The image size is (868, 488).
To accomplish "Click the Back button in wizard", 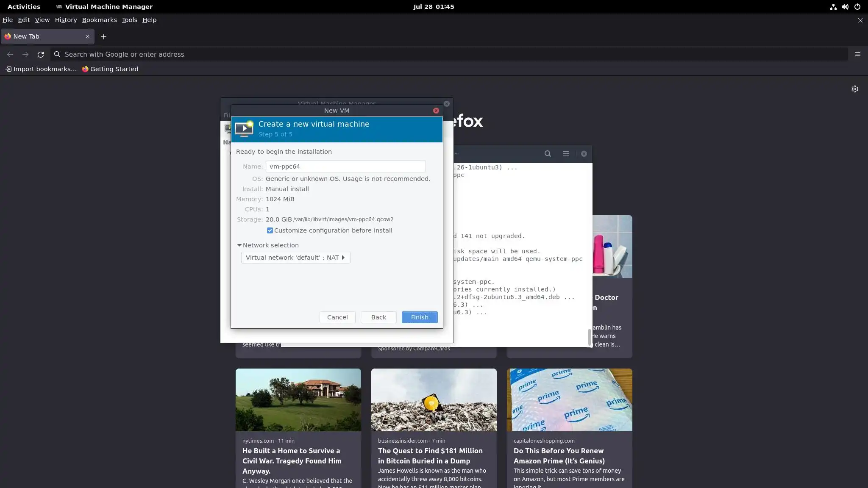I will coord(378,317).
